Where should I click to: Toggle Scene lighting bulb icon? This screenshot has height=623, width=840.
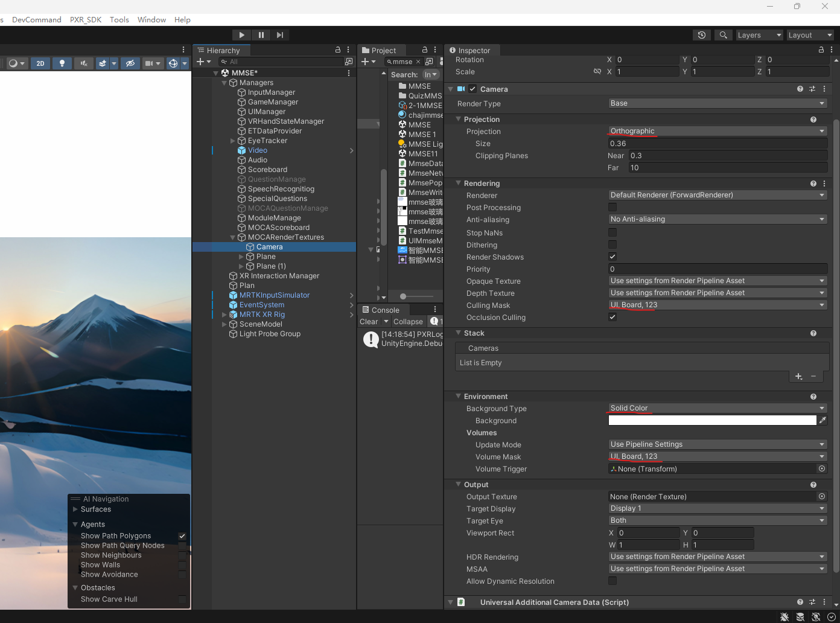pyautogui.click(x=62, y=63)
